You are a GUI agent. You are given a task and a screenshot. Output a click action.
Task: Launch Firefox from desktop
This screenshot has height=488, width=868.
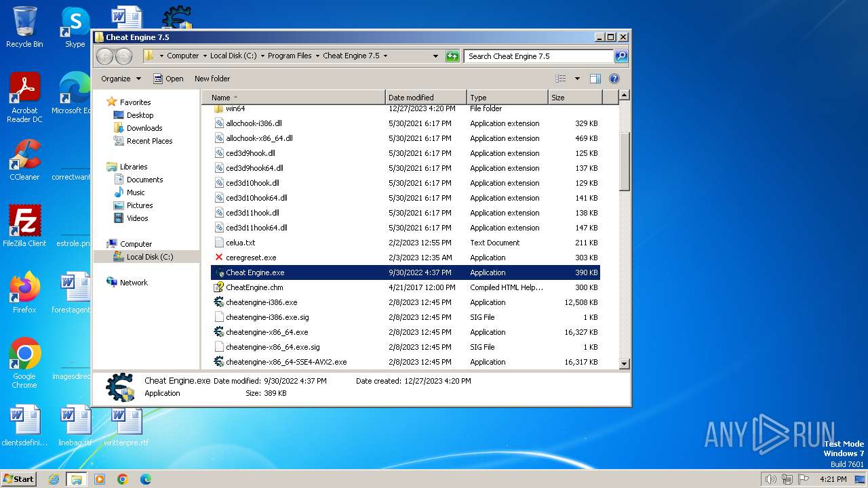click(24, 292)
